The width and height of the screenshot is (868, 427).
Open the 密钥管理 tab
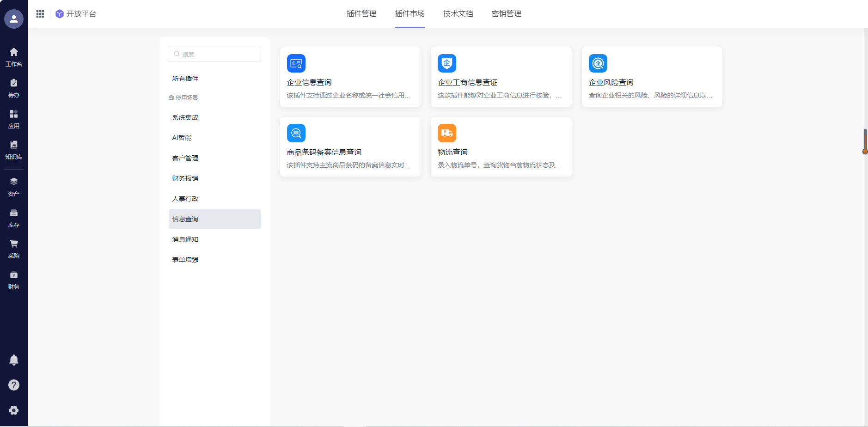[x=506, y=14]
